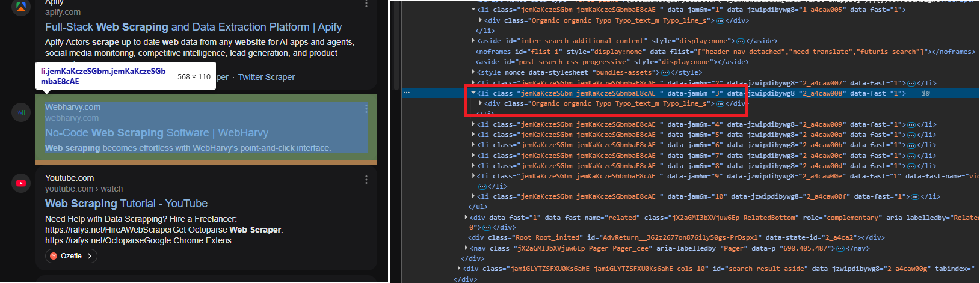Open the Youtube.com result three-dot menu
The height and width of the screenshot is (283, 980).
(366, 179)
